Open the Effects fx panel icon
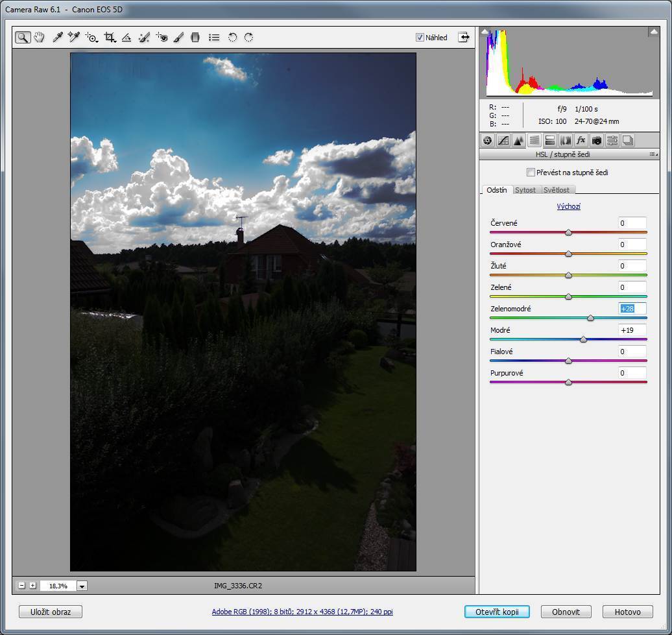 (x=581, y=140)
